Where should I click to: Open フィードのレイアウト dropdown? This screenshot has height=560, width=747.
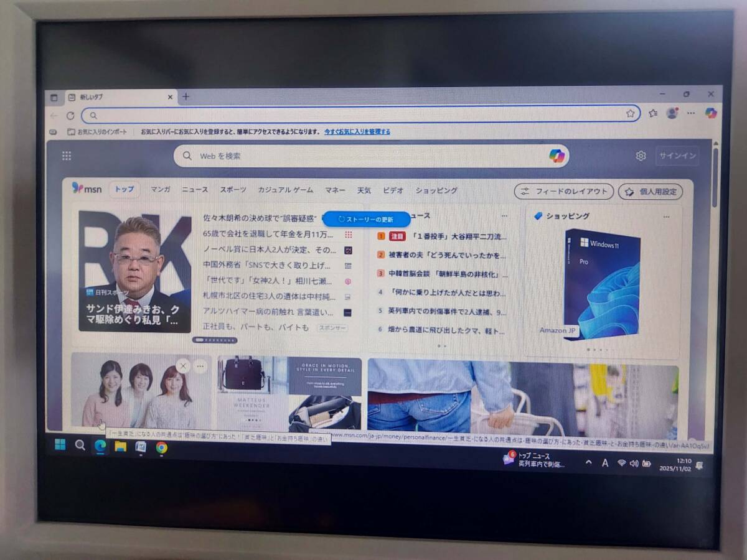[562, 192]
